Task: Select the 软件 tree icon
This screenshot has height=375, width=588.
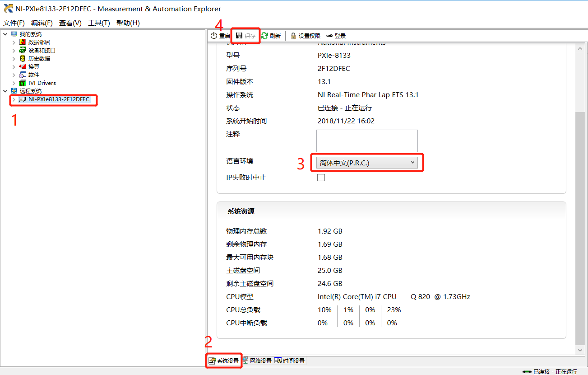Action: click(23, 75)
